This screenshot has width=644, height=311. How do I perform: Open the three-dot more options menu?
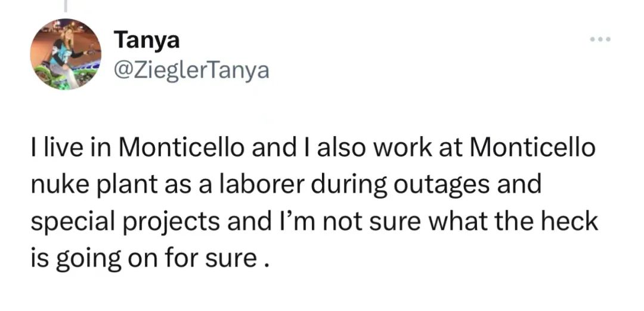[600, 39]
